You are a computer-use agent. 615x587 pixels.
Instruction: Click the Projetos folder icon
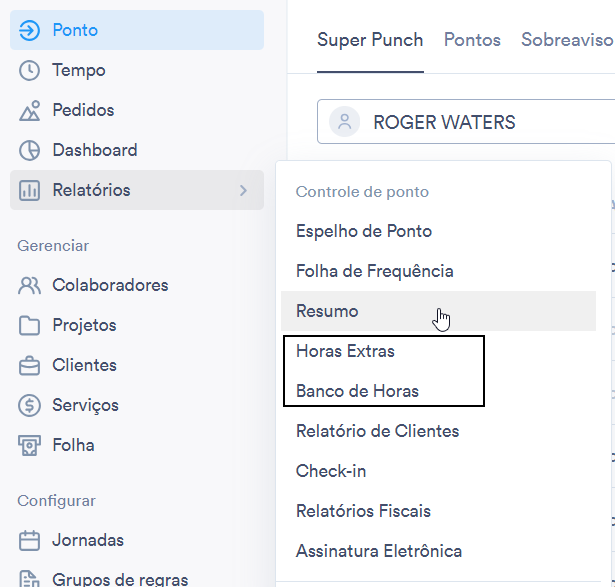29,325
